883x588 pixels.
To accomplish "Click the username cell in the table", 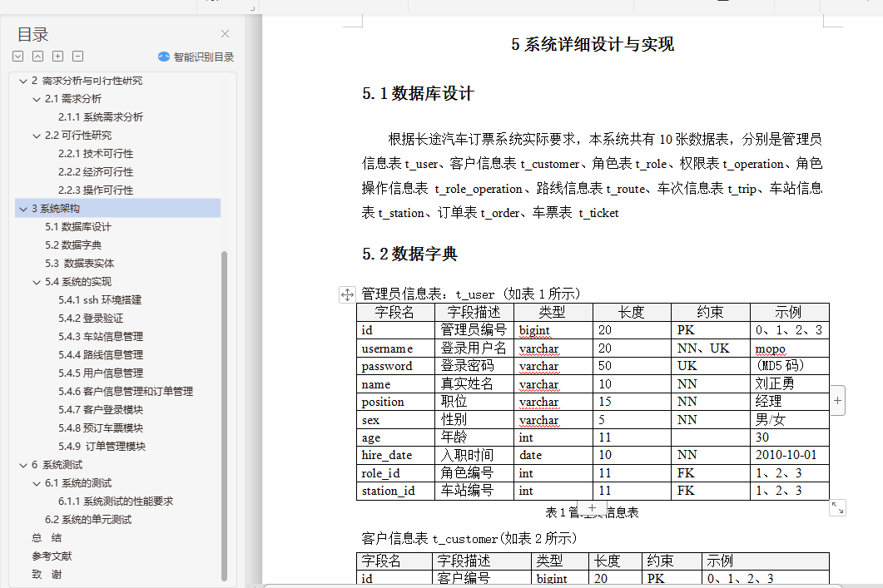I will tap(395, 348).
